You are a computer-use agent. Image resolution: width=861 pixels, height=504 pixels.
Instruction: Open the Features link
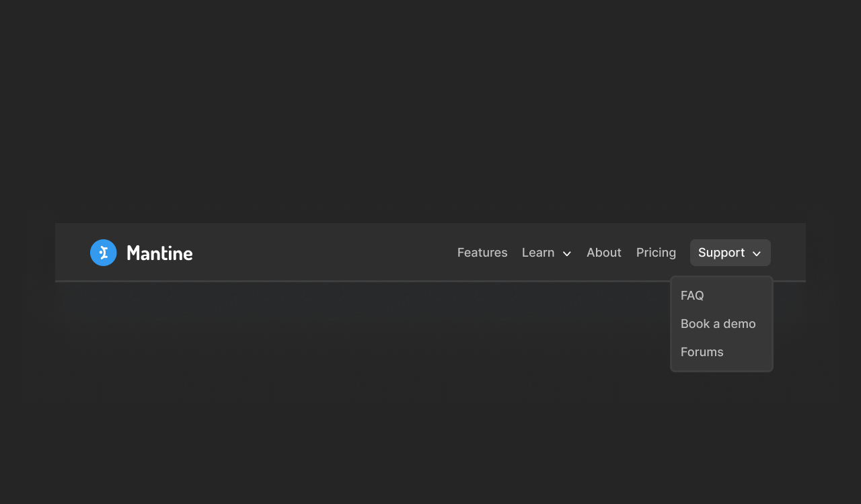482,253
